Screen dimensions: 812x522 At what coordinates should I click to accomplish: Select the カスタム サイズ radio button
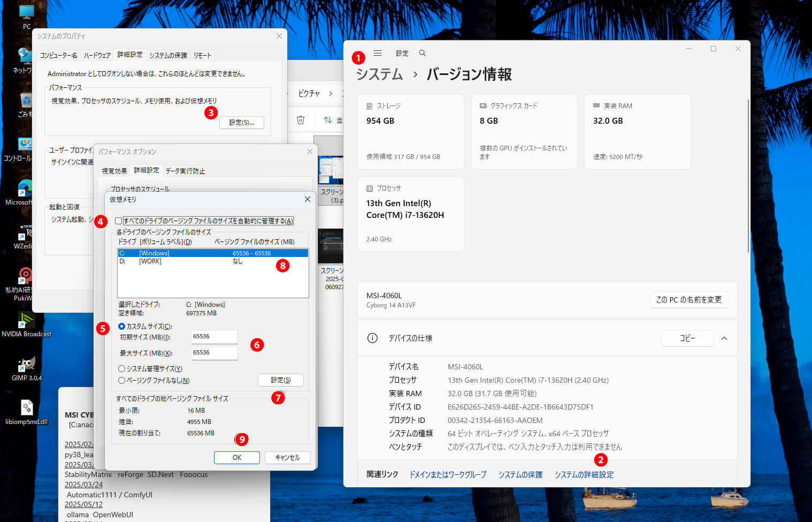122,326
